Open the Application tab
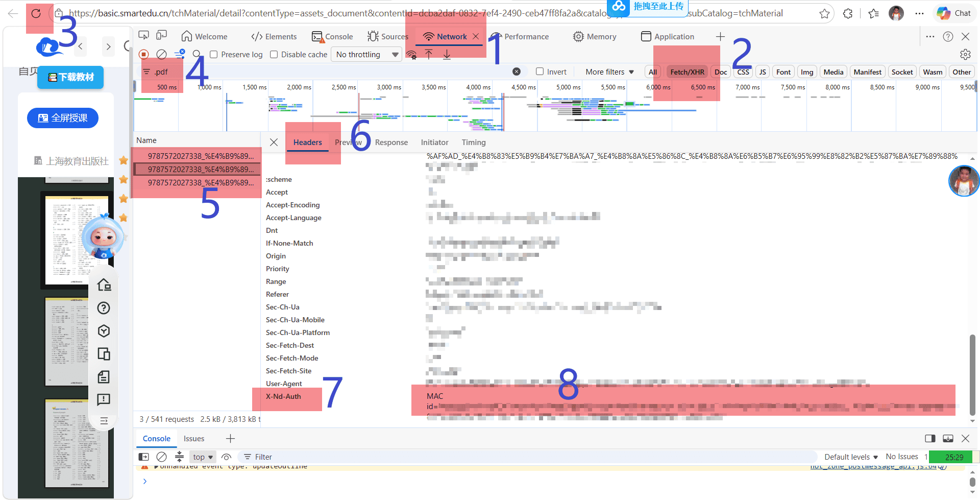Screen dimensions: 980x500 click(668, 37)
